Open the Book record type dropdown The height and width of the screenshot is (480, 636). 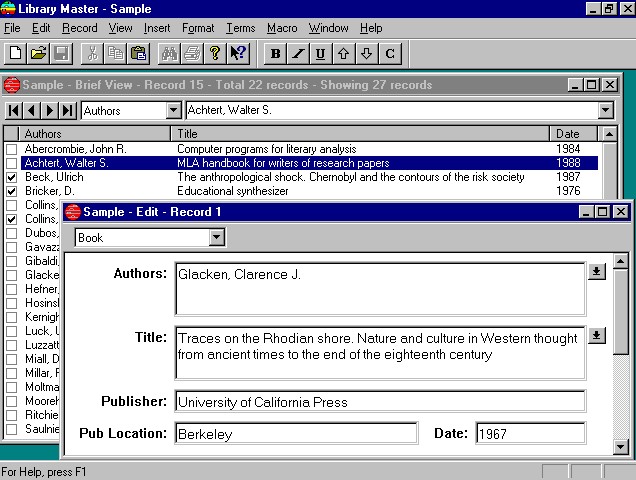(x=217, y=237)
